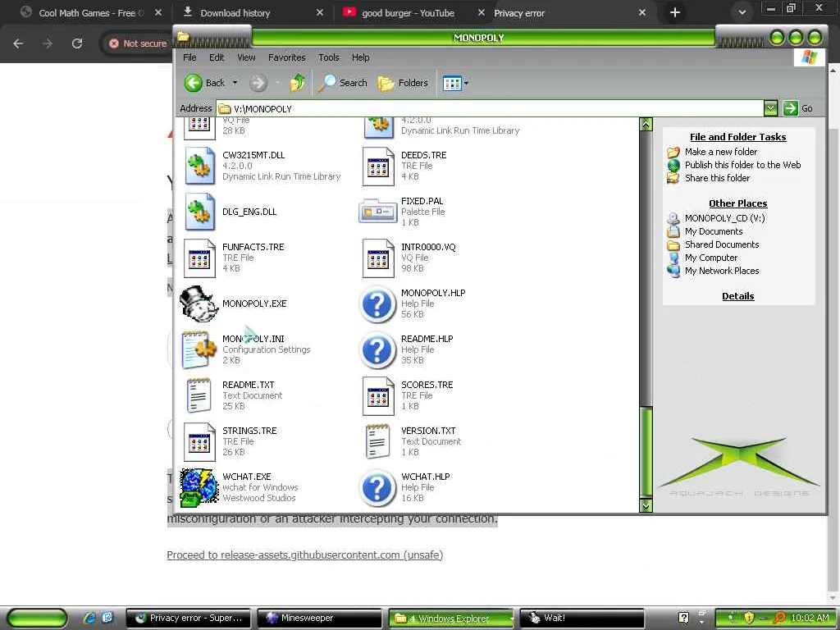Click the scroll down arrow in file list
This screenshot has height=630, width=840.
click(646, 505)
